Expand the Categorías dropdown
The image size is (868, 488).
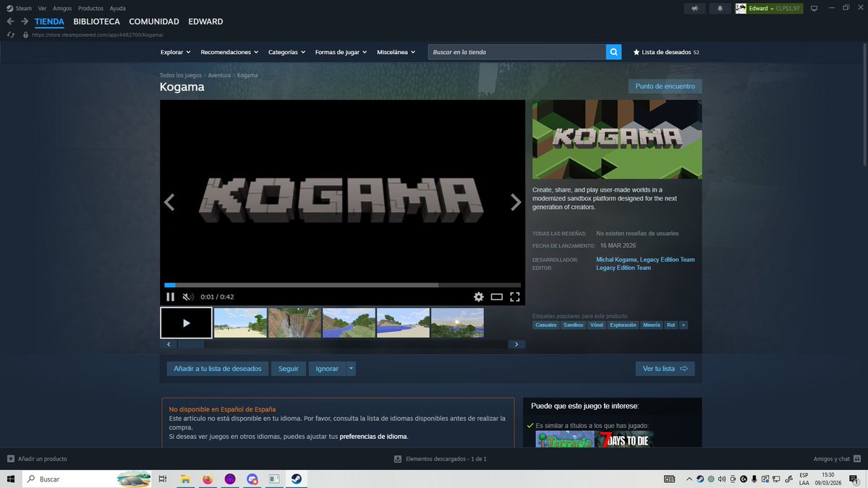tap(286, 52)
